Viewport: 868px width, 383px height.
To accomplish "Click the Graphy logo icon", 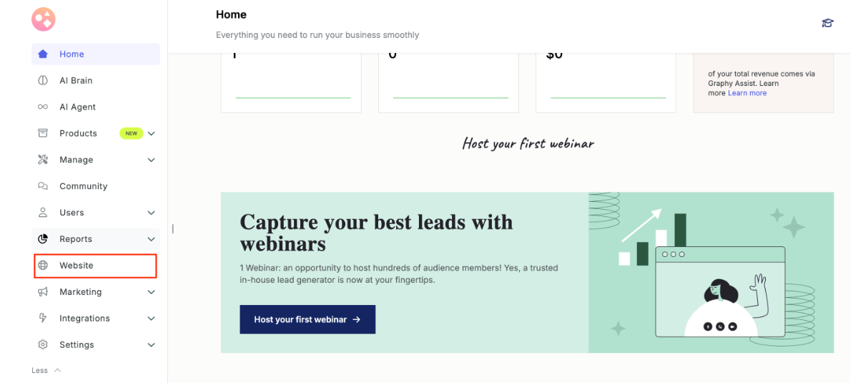I will (44, 20).
